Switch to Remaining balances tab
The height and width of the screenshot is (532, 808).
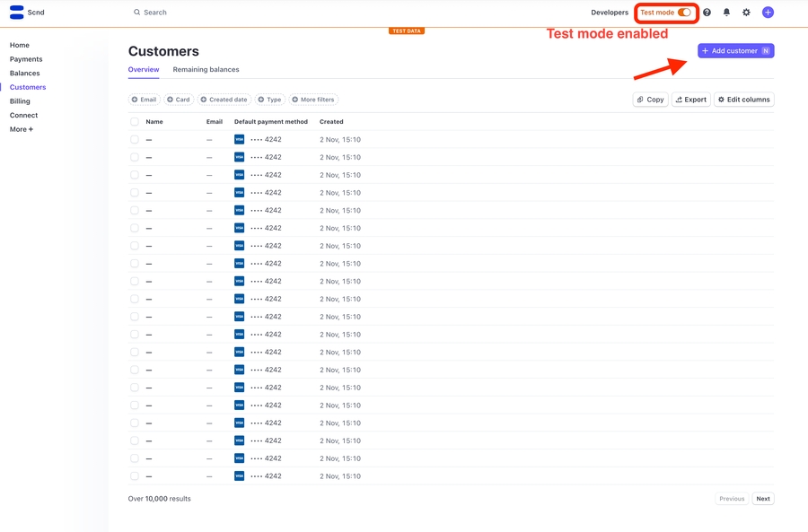206,69
